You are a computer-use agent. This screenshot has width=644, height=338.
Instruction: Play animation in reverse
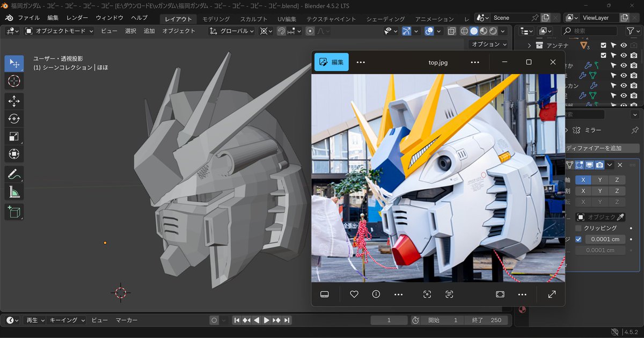[x=257, y=320]
